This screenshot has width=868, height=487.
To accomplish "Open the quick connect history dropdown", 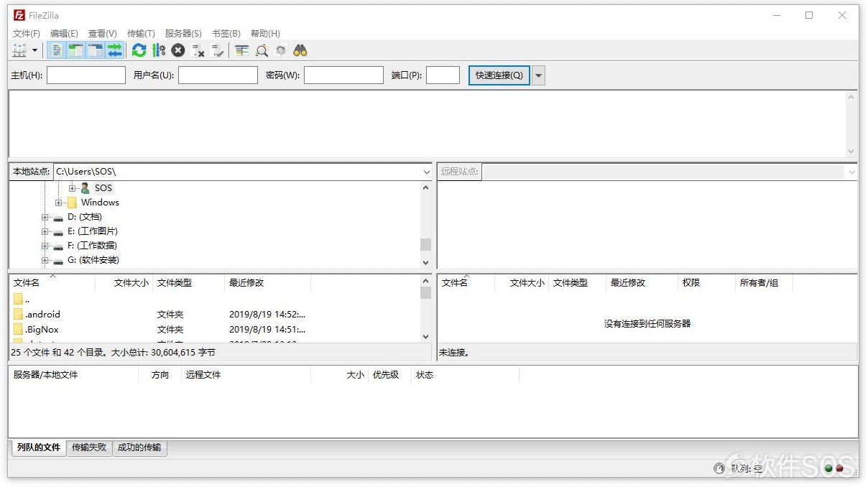I will tap(538, 75).
